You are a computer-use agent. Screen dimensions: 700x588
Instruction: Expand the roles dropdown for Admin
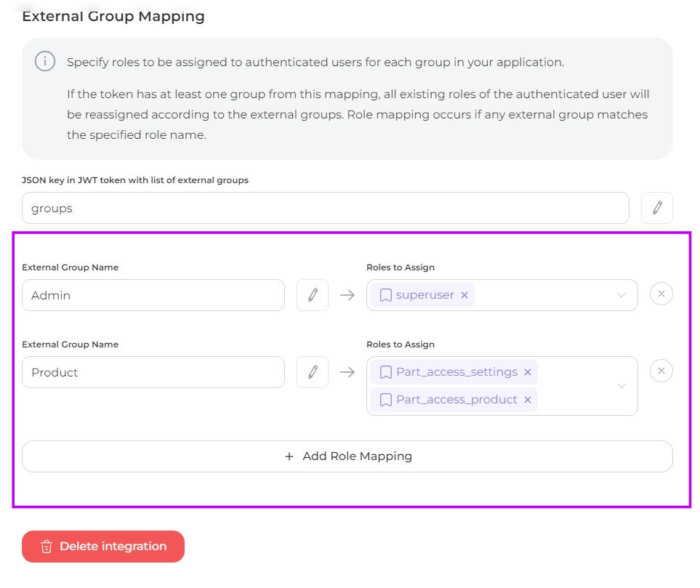tap(621, 295)
